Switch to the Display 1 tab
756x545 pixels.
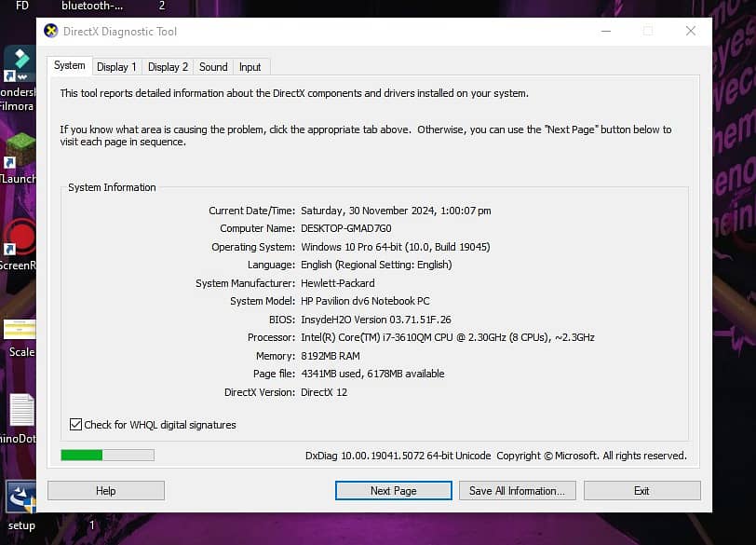pyautogui.click(x=116, y=67)
